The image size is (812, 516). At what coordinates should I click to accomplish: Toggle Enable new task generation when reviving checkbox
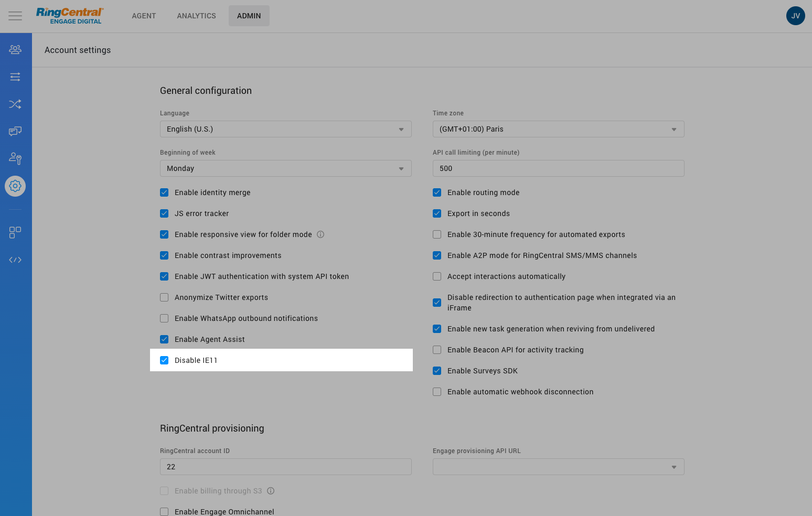coord(437,329)
